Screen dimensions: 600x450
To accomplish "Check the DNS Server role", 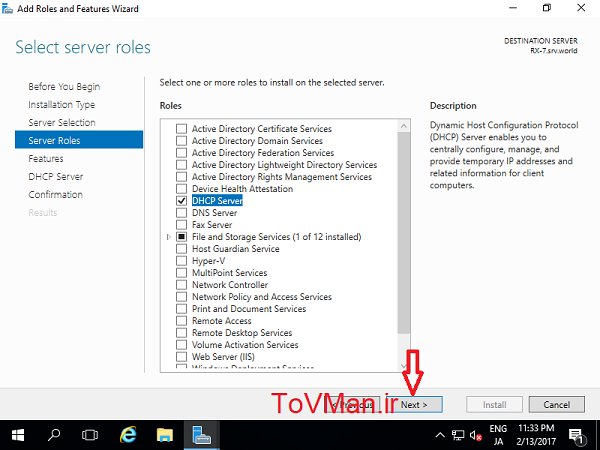I will pyautogui.click(x=181, y=212).
